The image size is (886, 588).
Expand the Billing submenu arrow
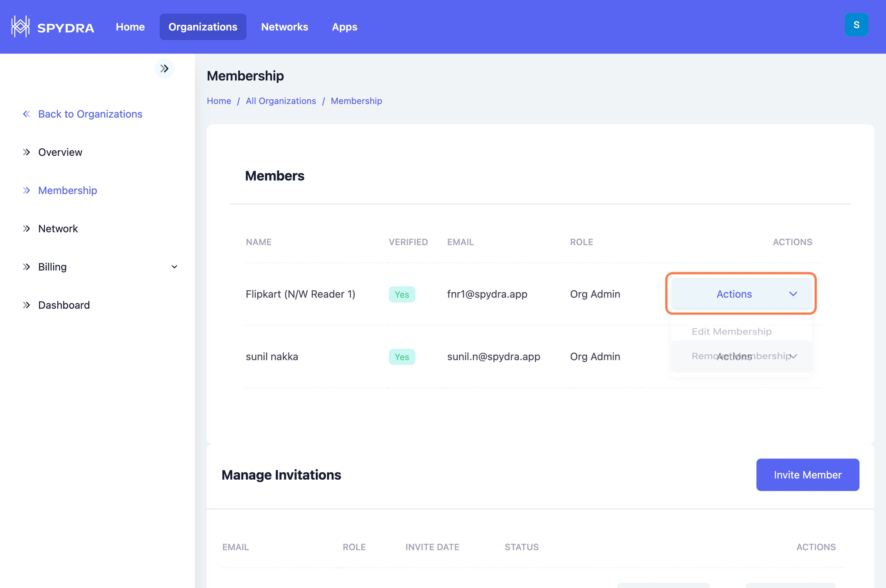[174, 267]
